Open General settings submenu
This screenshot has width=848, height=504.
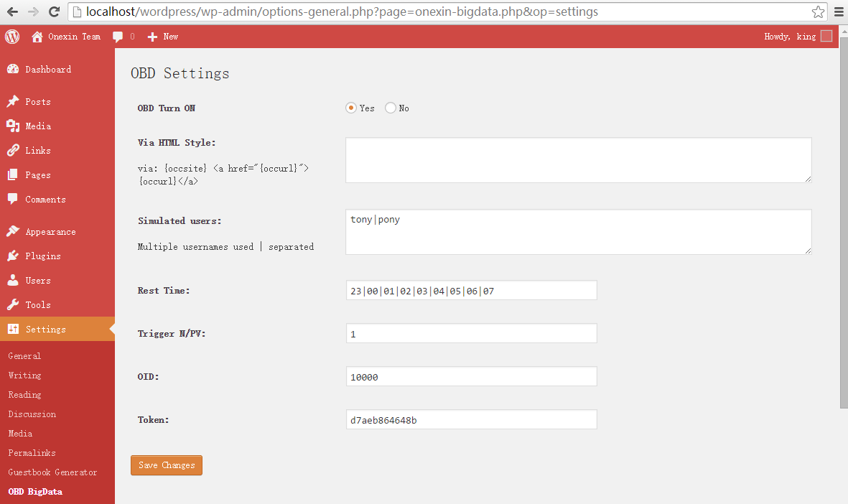(x=24, y=356)
